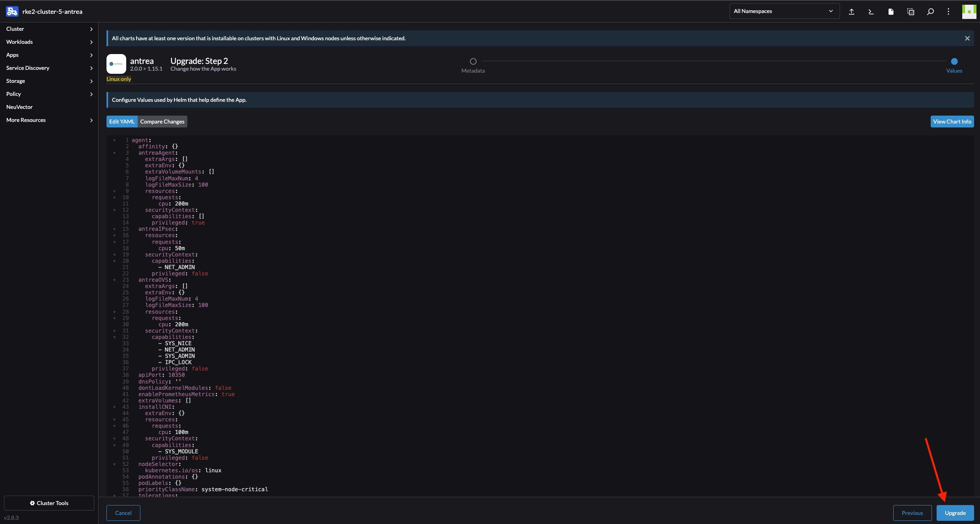Collapse the nodeSelector fold arrow on line 52
980x524 pixels.
coord(114,464)
